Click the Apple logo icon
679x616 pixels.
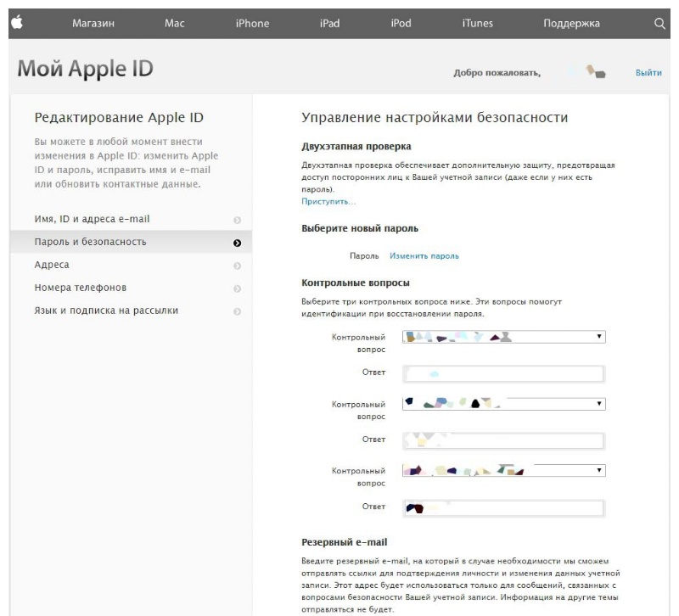click(x=14, y=22)
